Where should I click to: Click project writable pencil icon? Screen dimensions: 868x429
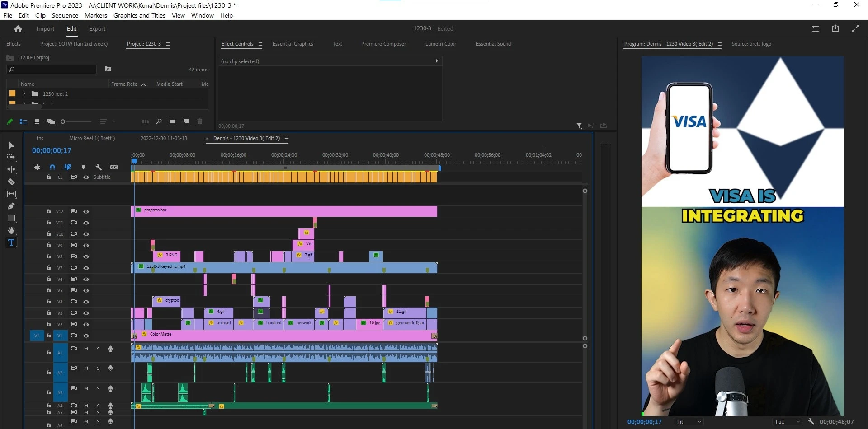10,121
